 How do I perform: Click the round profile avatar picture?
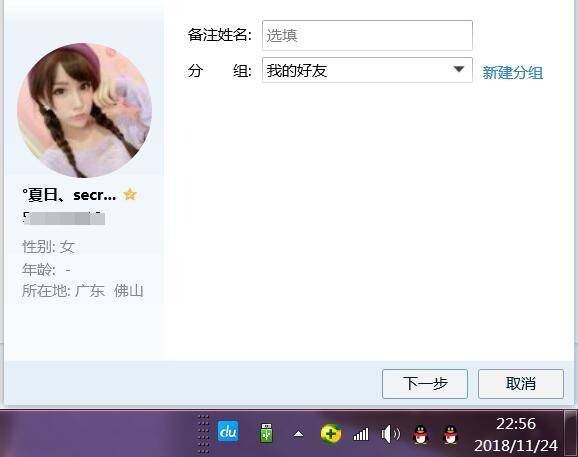(x=84, y=110)
